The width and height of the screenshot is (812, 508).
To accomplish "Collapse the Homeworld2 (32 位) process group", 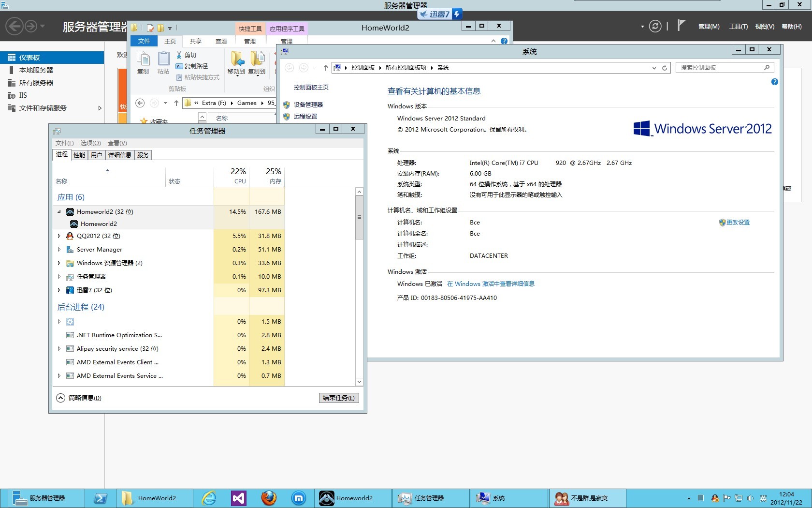I will tap(59, 211).
